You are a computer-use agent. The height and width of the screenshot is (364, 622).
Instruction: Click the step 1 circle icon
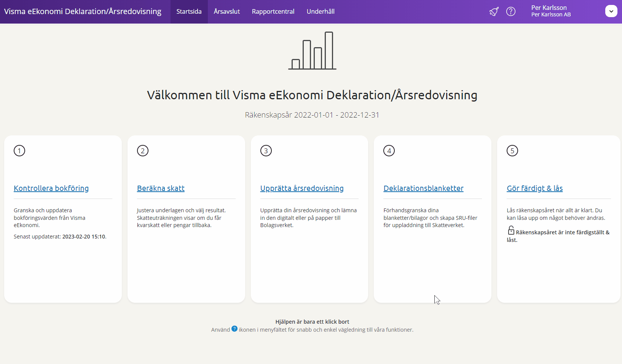point(19,151)
